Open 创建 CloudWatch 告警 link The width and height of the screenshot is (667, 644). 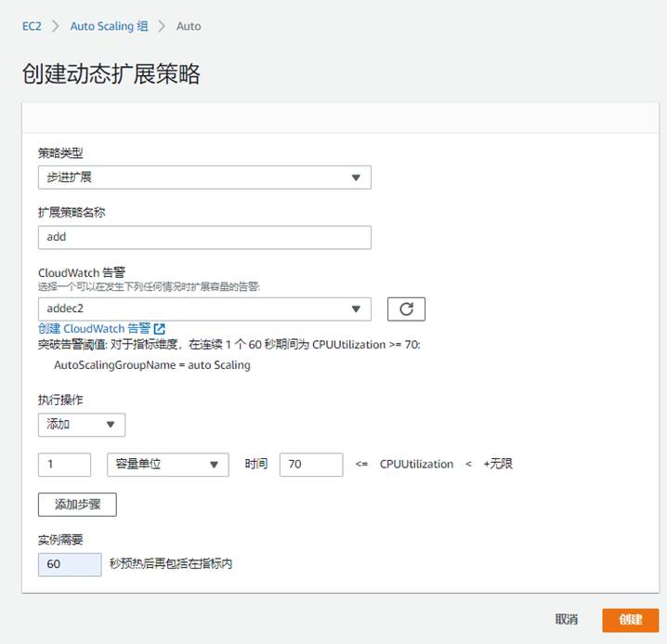pyautogui.click(x=94, y=329)
